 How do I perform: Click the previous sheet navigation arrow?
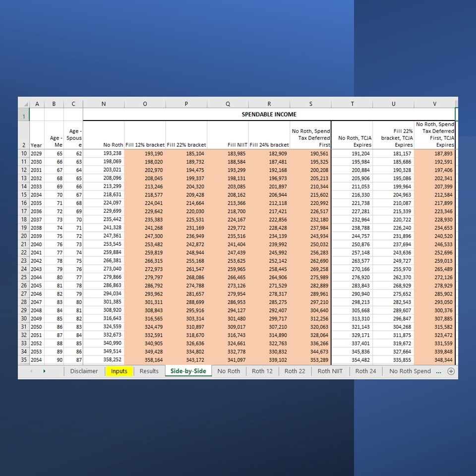31,371
